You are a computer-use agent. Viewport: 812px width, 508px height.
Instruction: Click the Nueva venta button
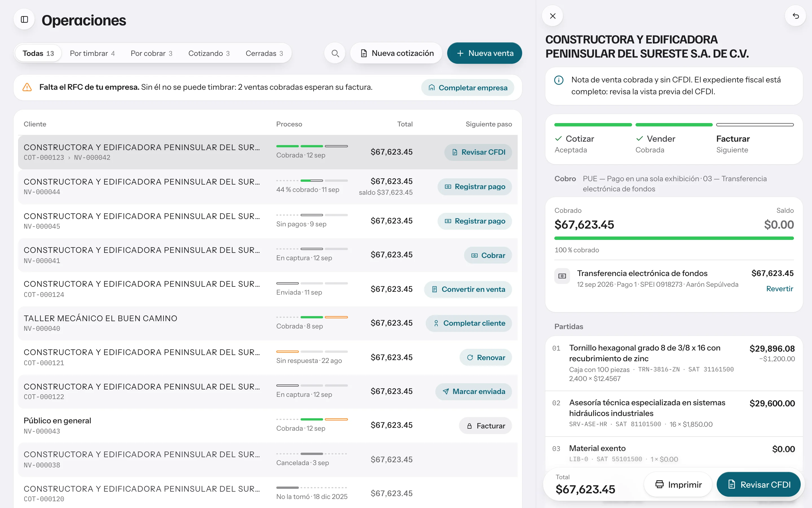coord(484,53)
